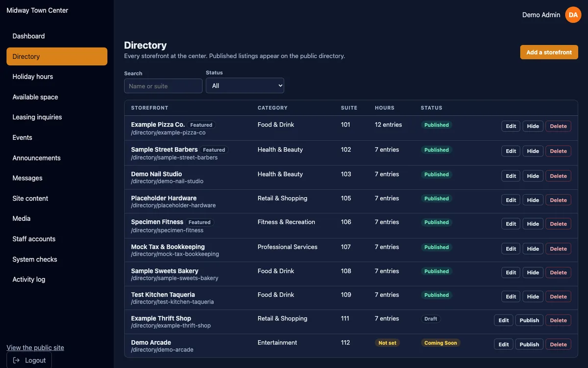Hide Example Pizza Co. storefront
Screen dimensions: 588x368
click(x=533, y=126)
